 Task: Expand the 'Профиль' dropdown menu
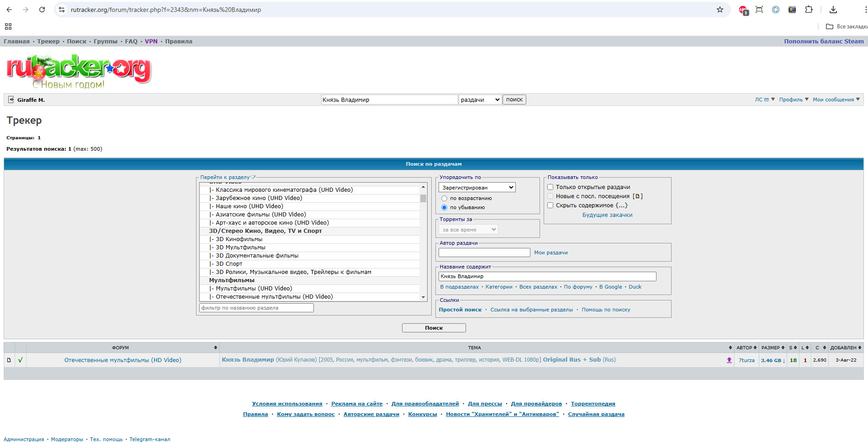pos(794,100)
